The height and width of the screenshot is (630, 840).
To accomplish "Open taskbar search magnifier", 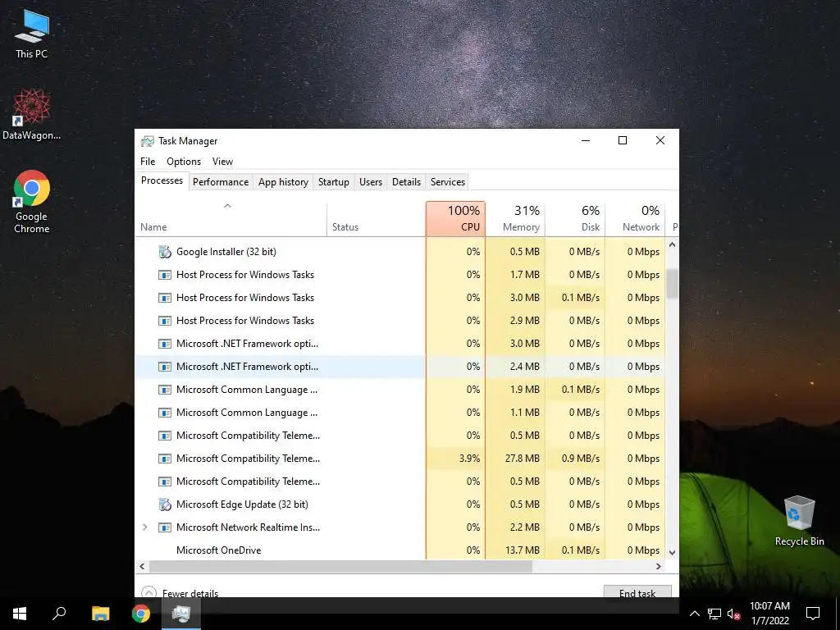I will click(59, 614).
